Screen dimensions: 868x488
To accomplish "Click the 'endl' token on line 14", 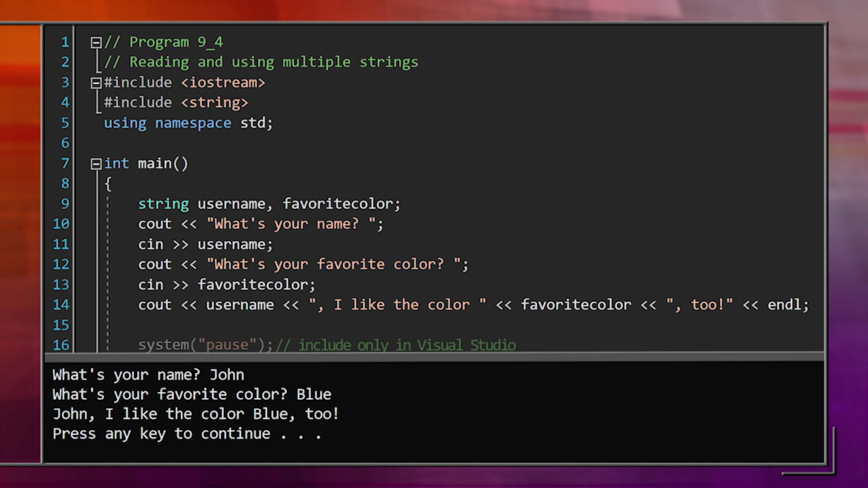I will click(x=784, y=305).
